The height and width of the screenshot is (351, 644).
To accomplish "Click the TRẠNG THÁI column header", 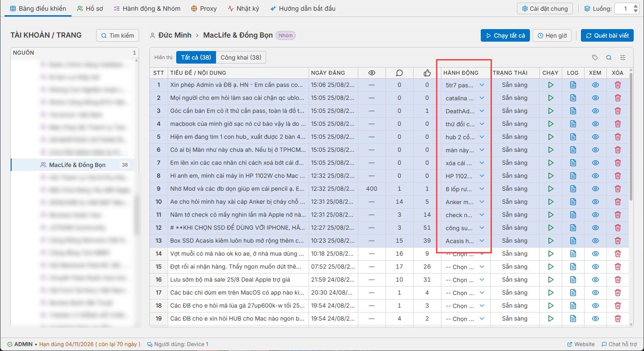I will (514, 73).
